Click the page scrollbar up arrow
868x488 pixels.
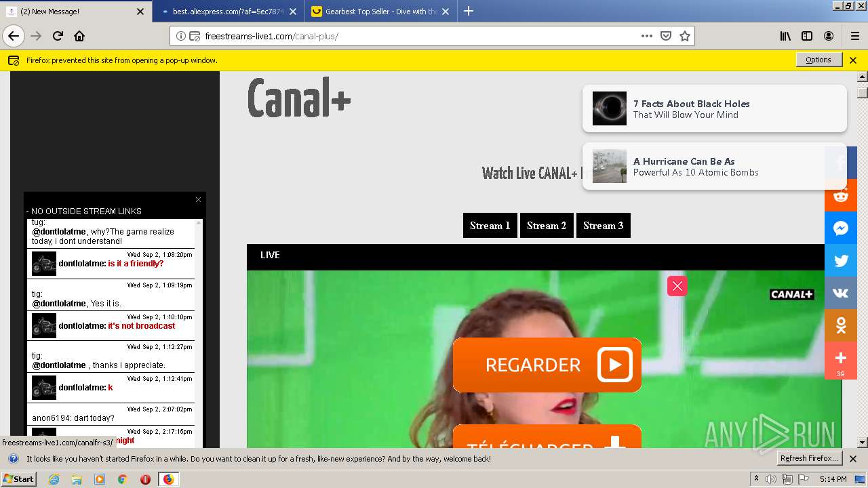click(x=862, y=77)
